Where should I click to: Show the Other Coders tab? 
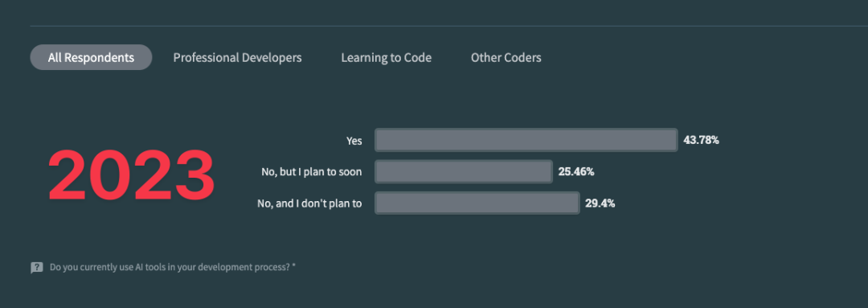[506, 58]
